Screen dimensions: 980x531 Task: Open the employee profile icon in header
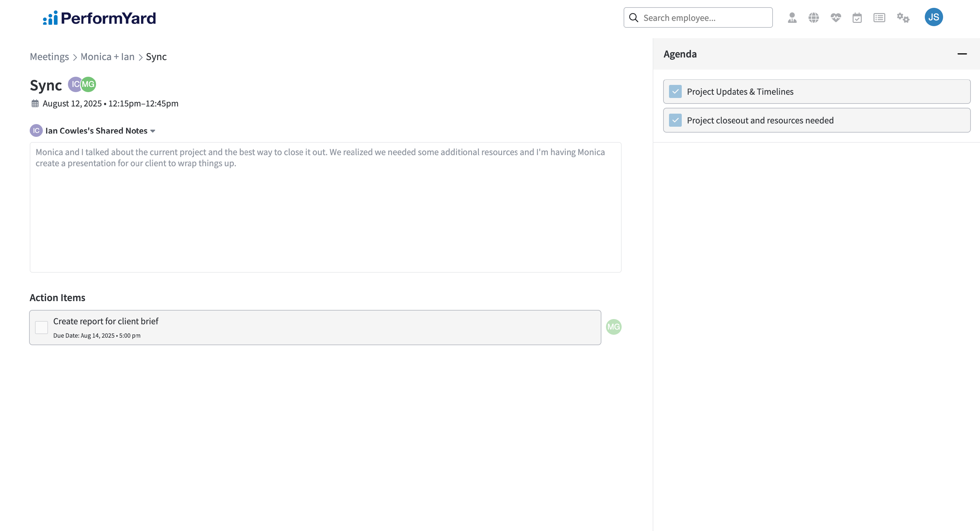[x=792, y=18]
